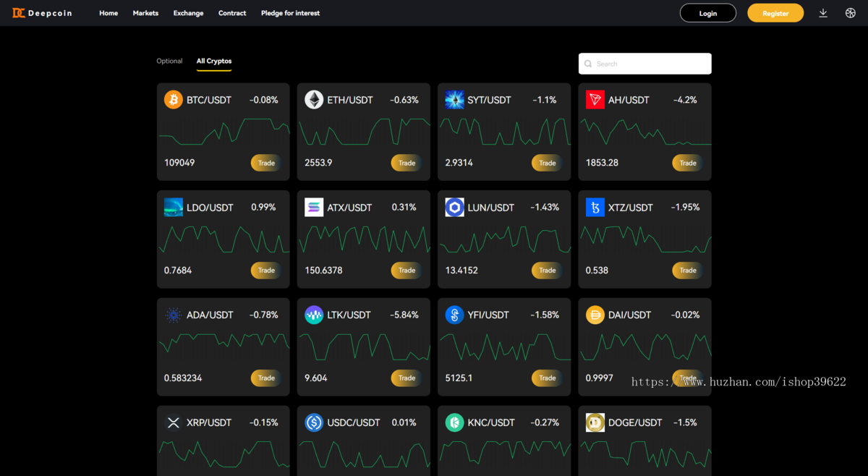The height and width of the screenshot is (476, 868).
Task: Click Trade on LDO/USDT card
Action: 266,271
